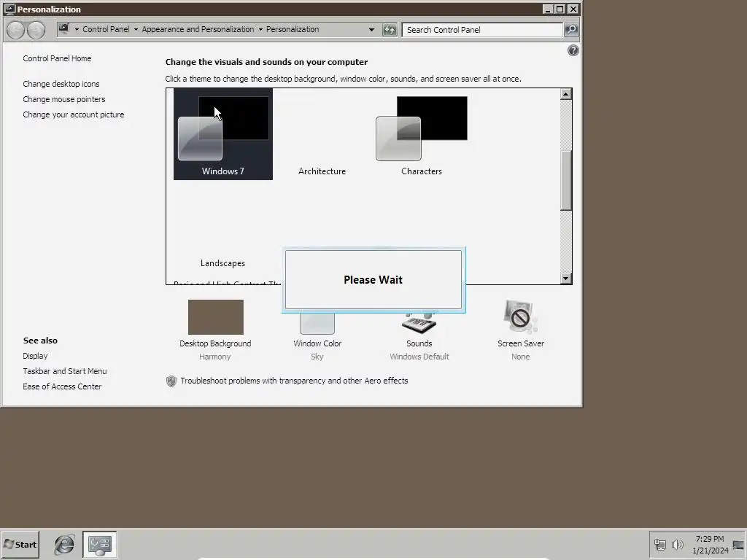Viewport: 747px width, 560px height.
Task: Click the volume speaker tray icon
Action: click(677, 544)
